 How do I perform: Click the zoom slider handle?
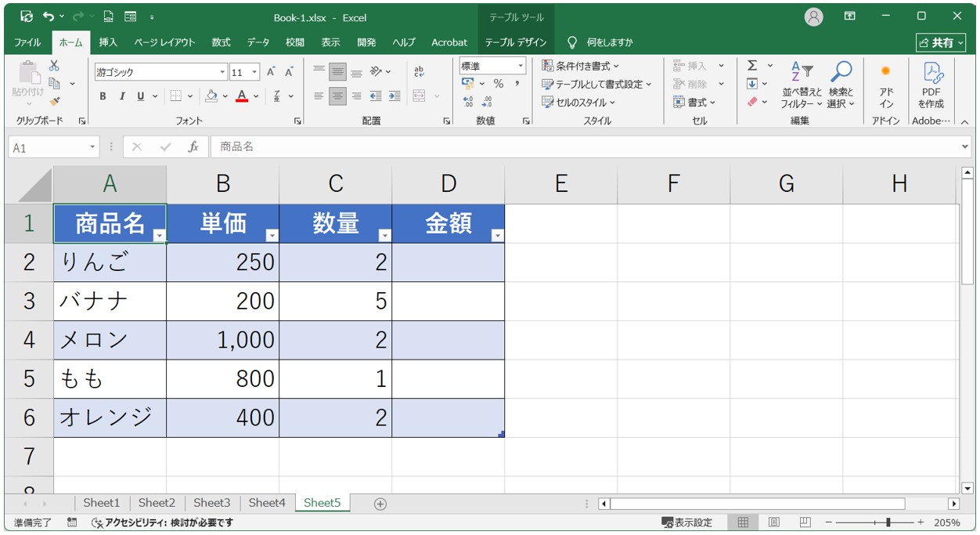pos(888,522)
